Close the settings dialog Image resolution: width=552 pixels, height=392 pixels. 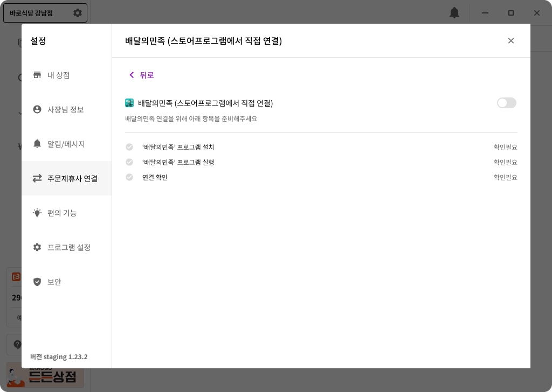(511, 41)
